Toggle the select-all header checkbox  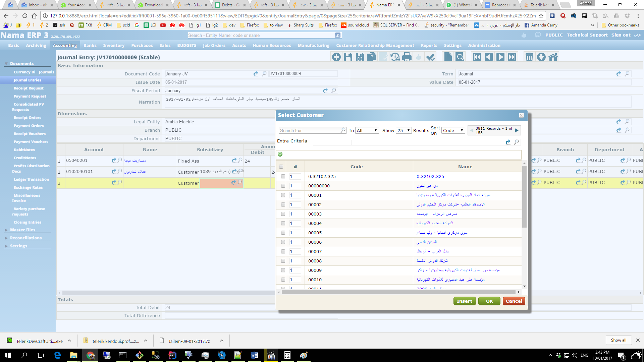click(x=281, y=167)
